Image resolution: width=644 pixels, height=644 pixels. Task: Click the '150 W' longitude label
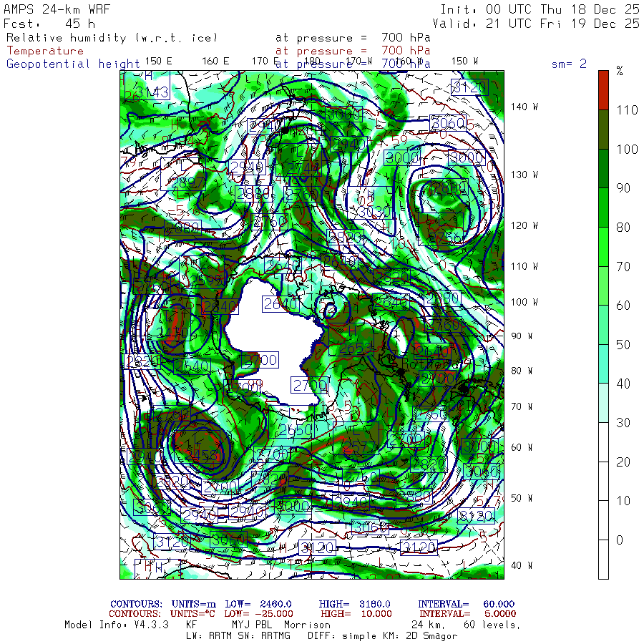(x=464, y=62)
